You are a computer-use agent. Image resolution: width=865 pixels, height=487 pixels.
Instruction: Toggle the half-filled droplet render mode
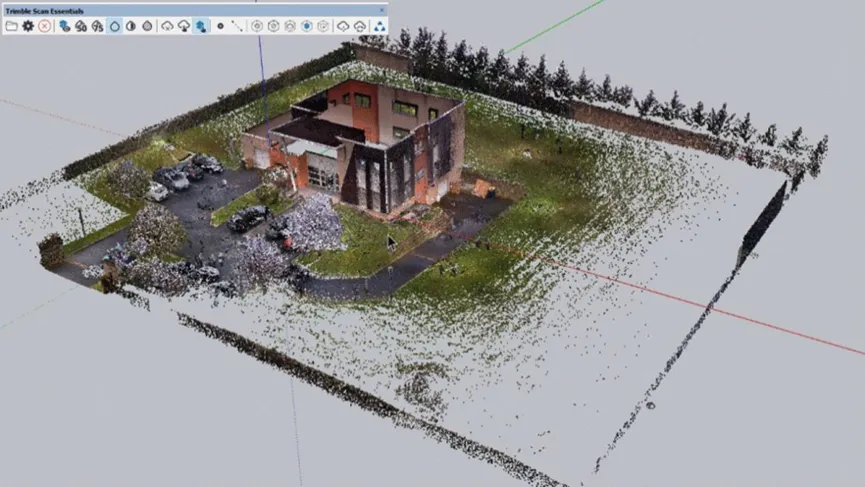[131, 26]
